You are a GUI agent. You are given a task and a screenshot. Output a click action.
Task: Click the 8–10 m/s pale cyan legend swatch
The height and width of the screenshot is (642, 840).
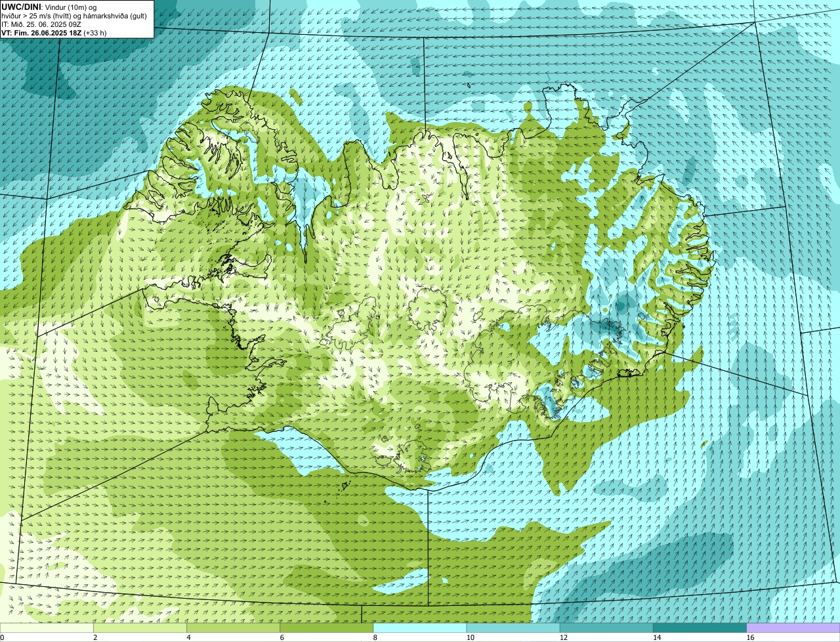point(420,628)
